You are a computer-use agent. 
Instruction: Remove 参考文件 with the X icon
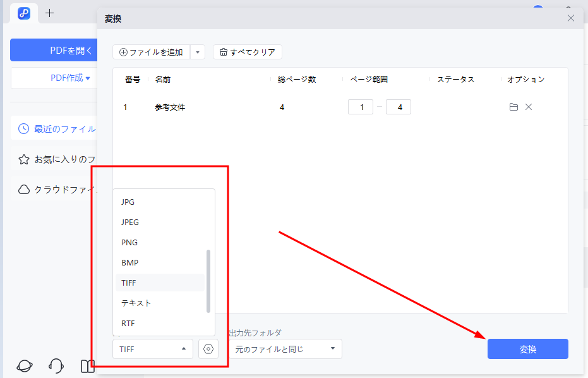tap(529, 107)
